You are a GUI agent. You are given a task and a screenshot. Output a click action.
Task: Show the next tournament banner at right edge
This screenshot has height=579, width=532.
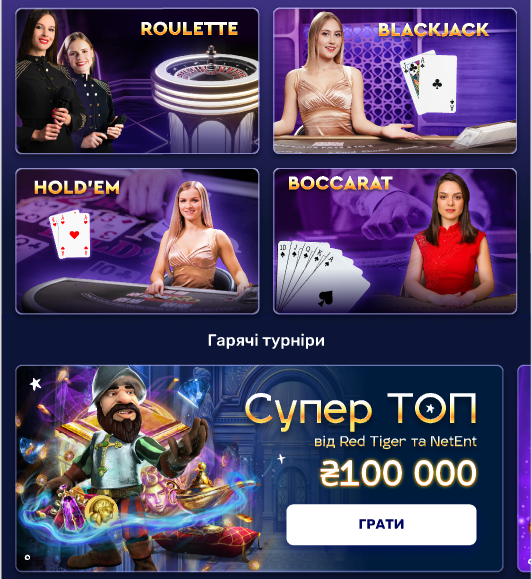(x=524, y=468)
